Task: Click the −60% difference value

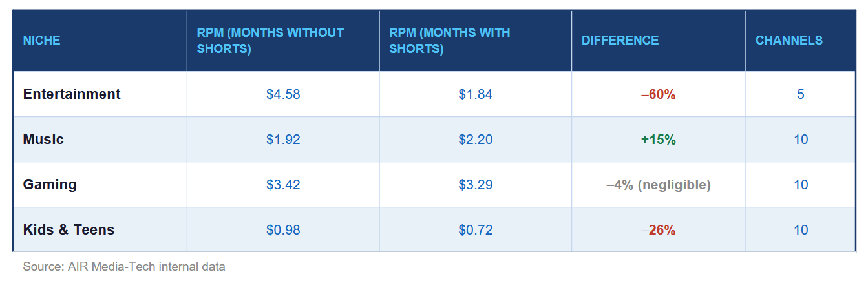Action: tap(659, 94)
